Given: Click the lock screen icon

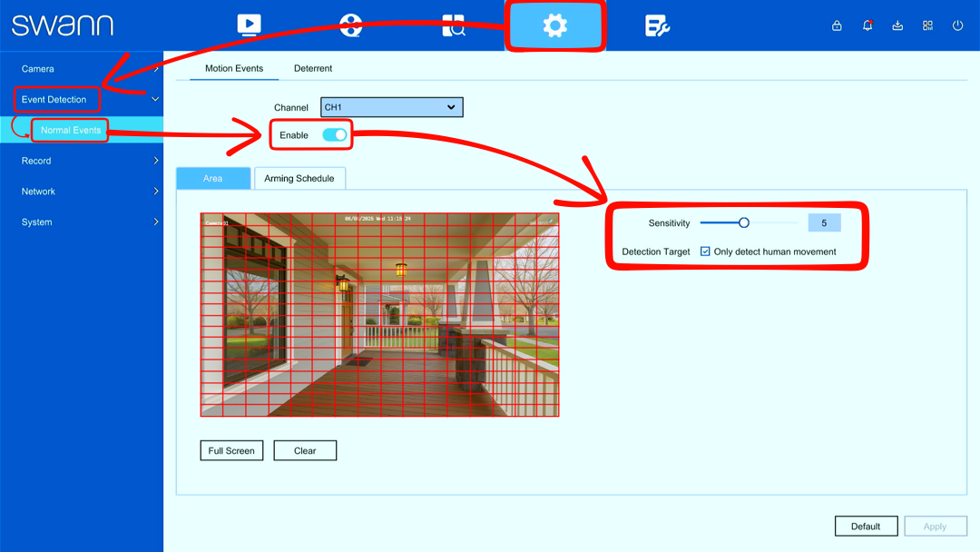Looking at the screenshot, I should click(x=837, y=25).
